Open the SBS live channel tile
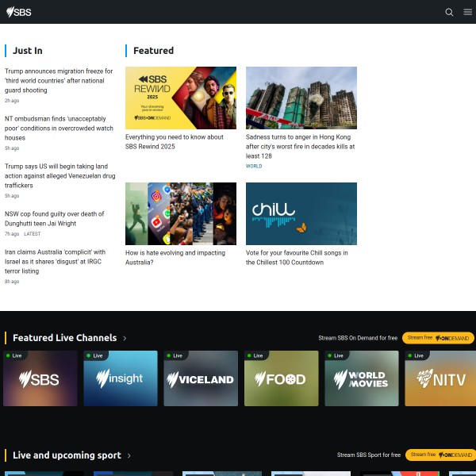 [40, 378]
